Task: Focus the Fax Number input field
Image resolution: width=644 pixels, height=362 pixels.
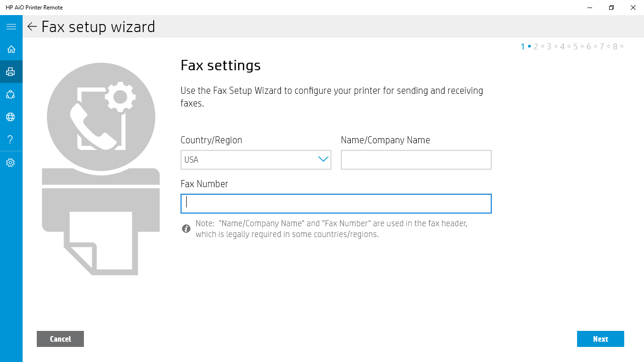Action: click(336, 204)
